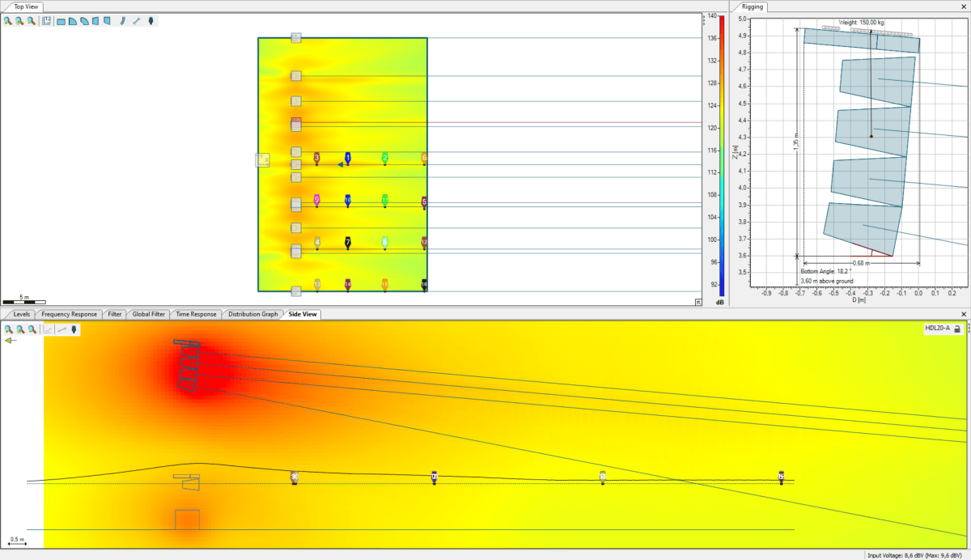Select green microphone marker 2 in Top View
971x560 pixels.
tap(385, 158)
